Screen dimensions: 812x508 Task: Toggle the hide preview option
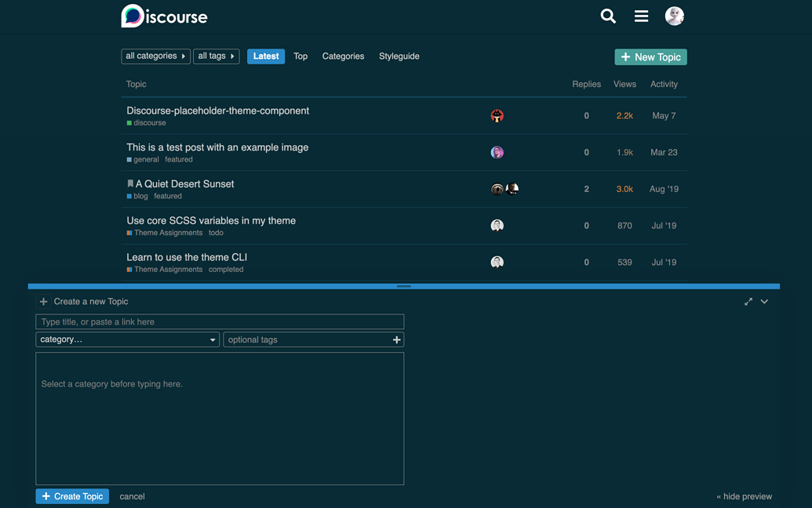744,496
